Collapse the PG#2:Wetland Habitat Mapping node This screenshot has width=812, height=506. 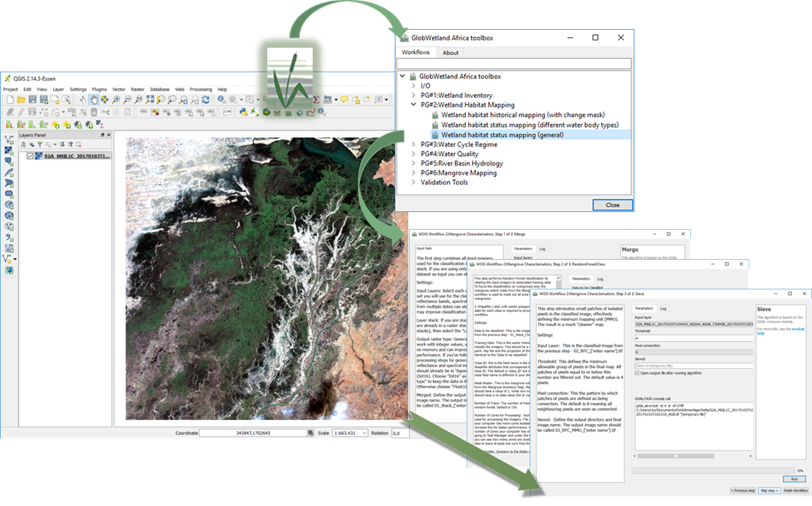413,104
